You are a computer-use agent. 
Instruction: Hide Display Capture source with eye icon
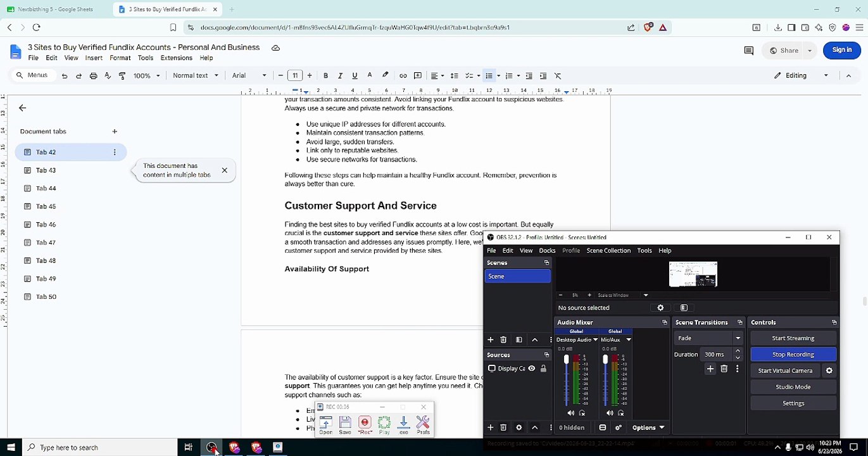[532, 369]
